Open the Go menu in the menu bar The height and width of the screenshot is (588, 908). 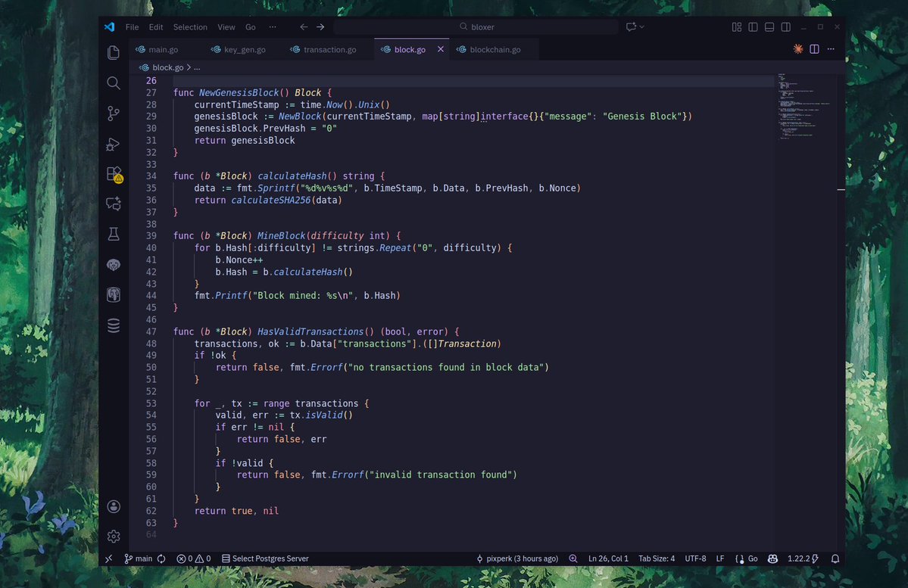point(250,26)
